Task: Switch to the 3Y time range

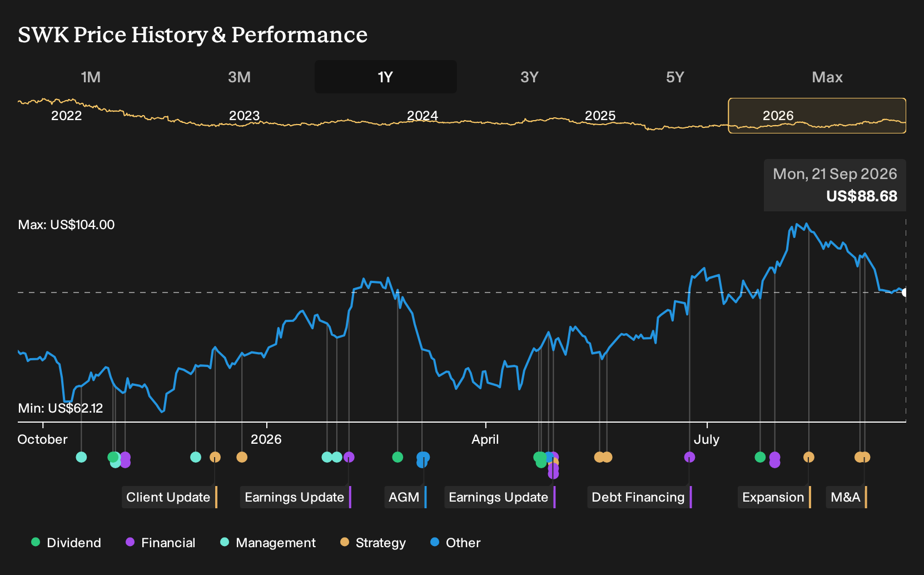Action: (x=529, y=77)
